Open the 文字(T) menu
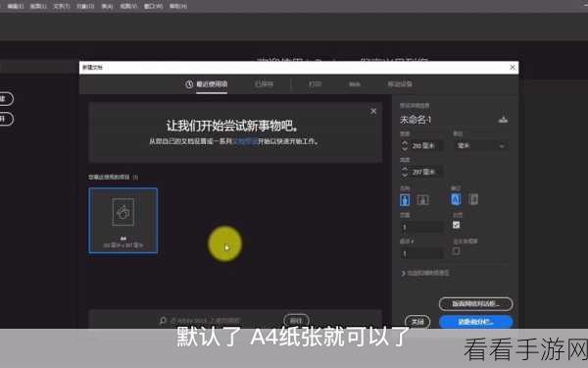This screenshot has height=368, width=588. [x=62, y=6]
